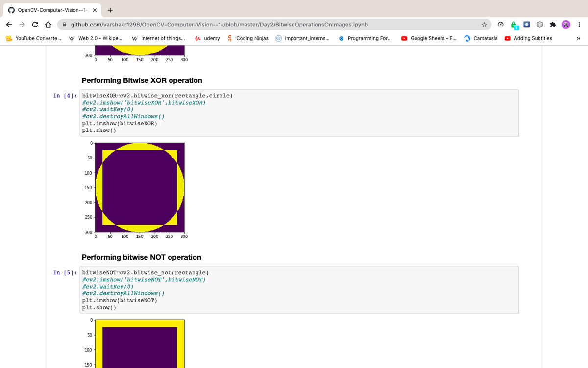
Task: Open the Chrome extensions puzzle icon
Action: pyautogui.click(x=553, y=24)
